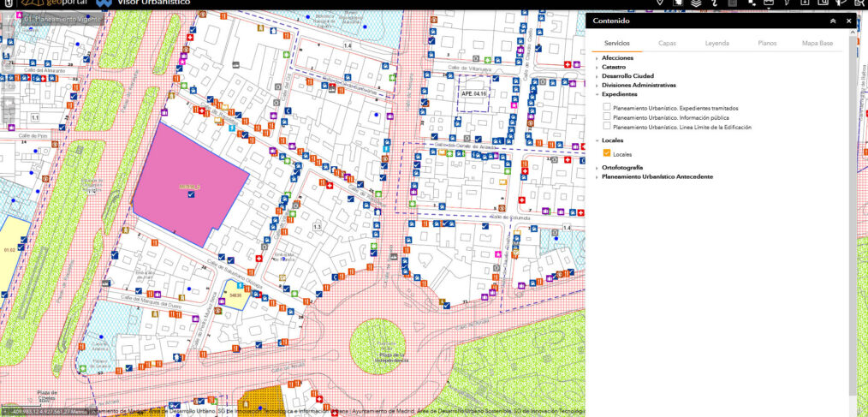The width and height of the screenshot is (868, 417).
Task: Expand the Afecciones group
Action: pyautogui.click(x=597, y=58)
